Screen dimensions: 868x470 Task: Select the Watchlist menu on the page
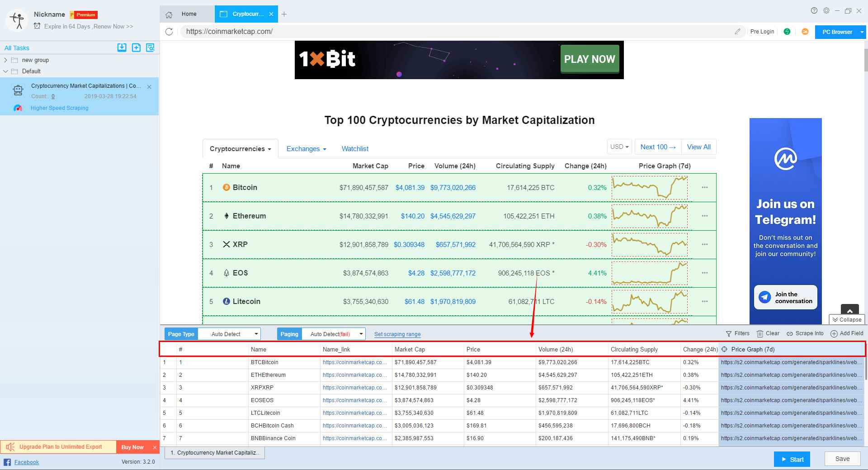tap(355, 149)
